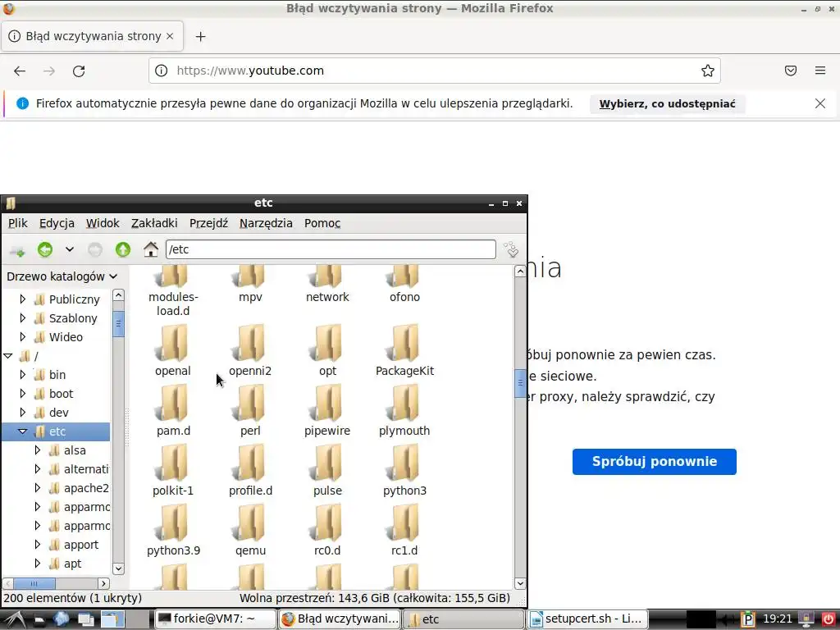Image resolution: width=840 pixels, height=630 pixels.
Task: Select the rc1.d folder icon
Action: (404, 523)
